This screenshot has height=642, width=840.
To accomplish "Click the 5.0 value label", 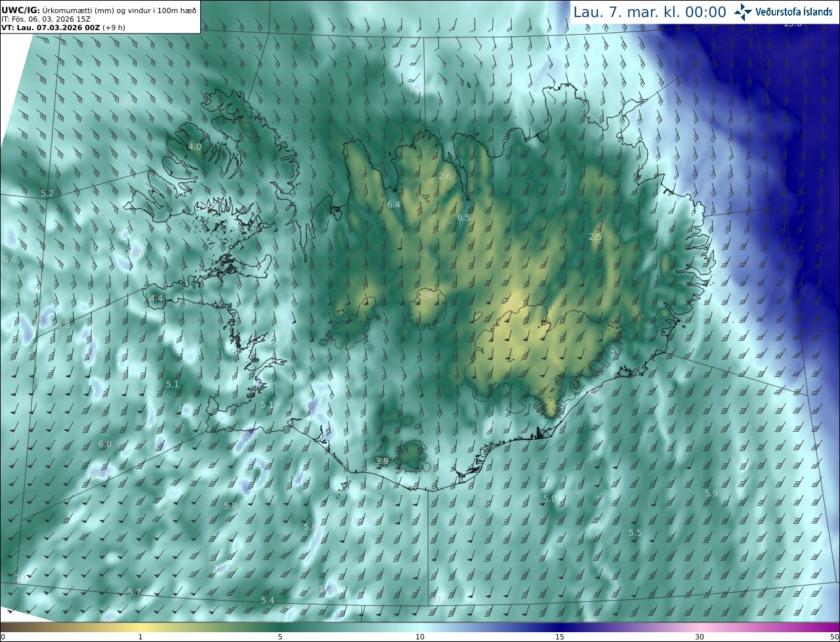I will pyautogui.click(x=550, y=499).
